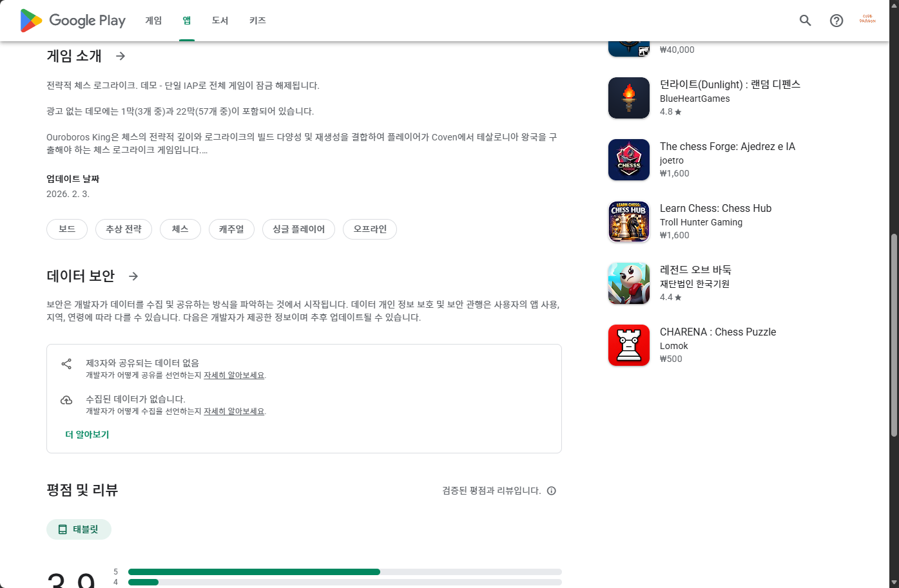Screen dimensions: 899x588
Task: Click the description starting with 전략적 체스 로그라이크
Action: tap(183, 86)
